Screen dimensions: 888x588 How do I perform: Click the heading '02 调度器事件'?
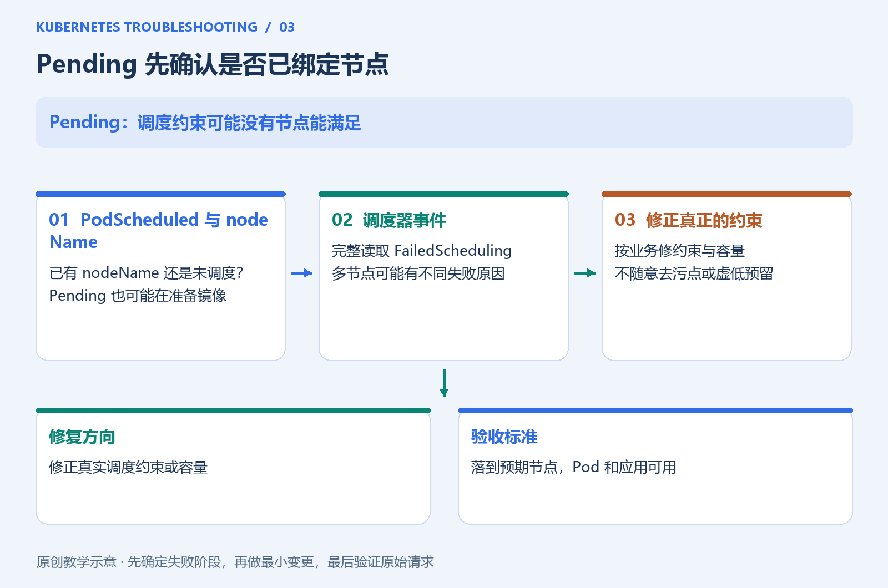(x=389, y=220)
